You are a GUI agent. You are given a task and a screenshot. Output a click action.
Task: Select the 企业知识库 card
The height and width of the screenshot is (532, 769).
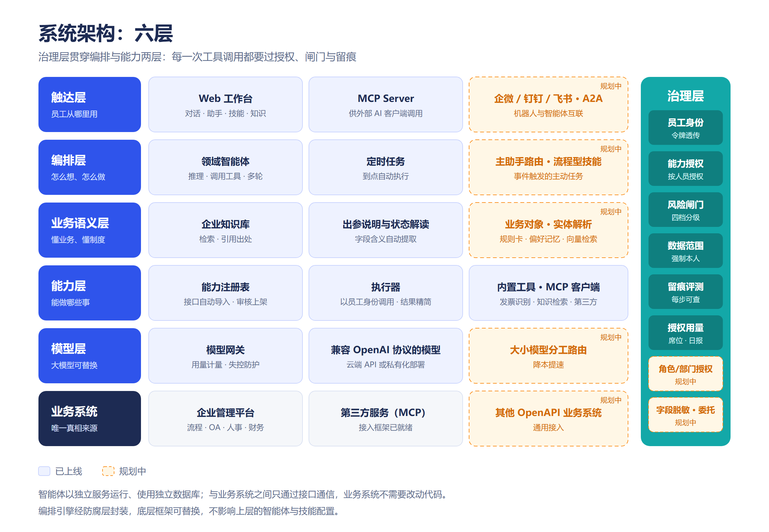pyautogui.click(x=225, y=230)
